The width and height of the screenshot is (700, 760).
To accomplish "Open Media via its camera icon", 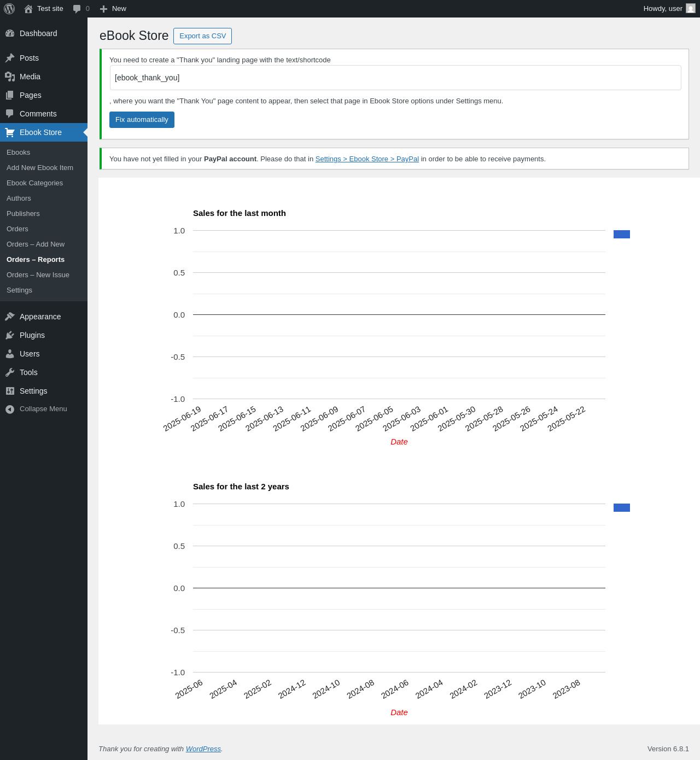I will tap(10, 77).
